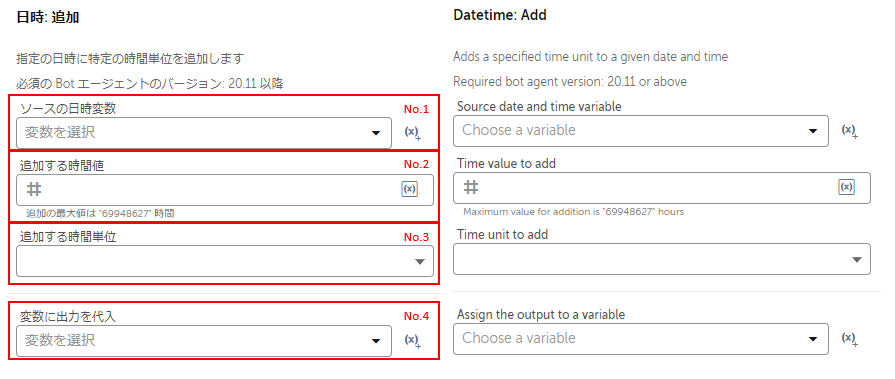895x379 pixels.
Task: Click the red No.1 annotation label
Action: point(416,108)
